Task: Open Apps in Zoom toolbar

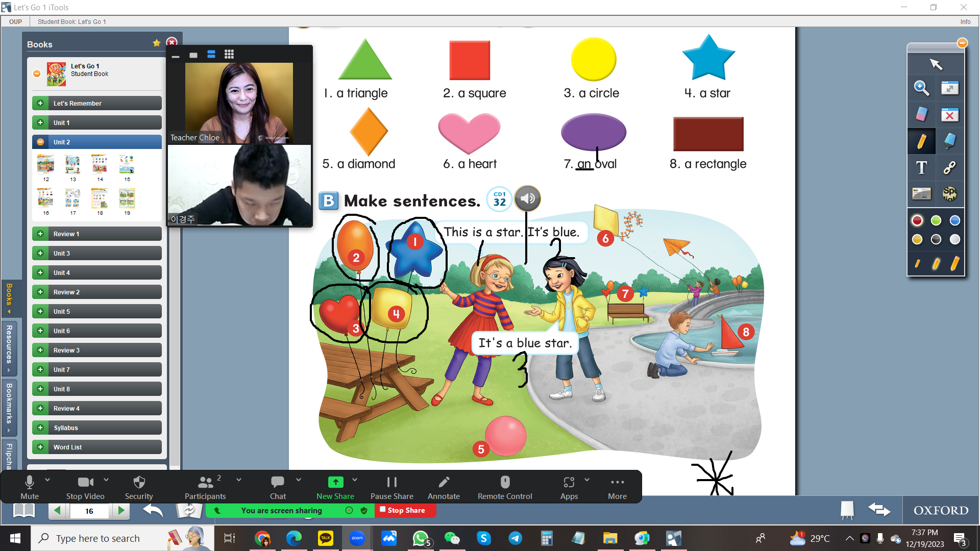Action: [569, 488]
